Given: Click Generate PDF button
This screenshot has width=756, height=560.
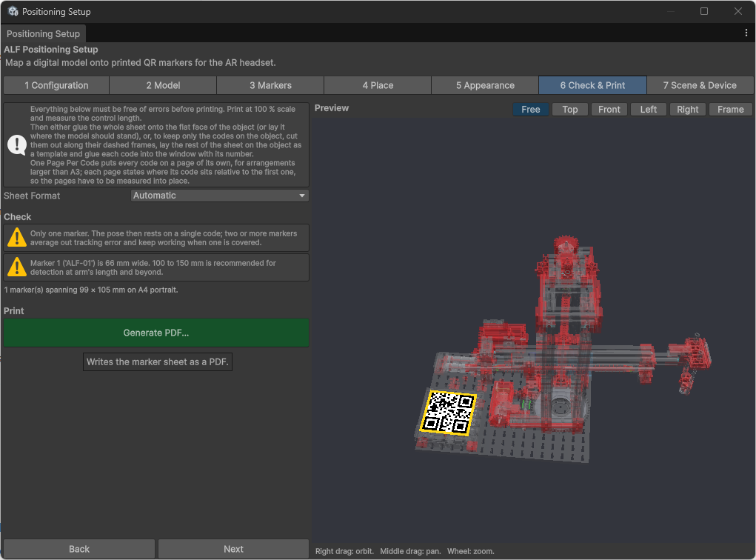Looking at the screenshot, I should [x=156, y=333].
